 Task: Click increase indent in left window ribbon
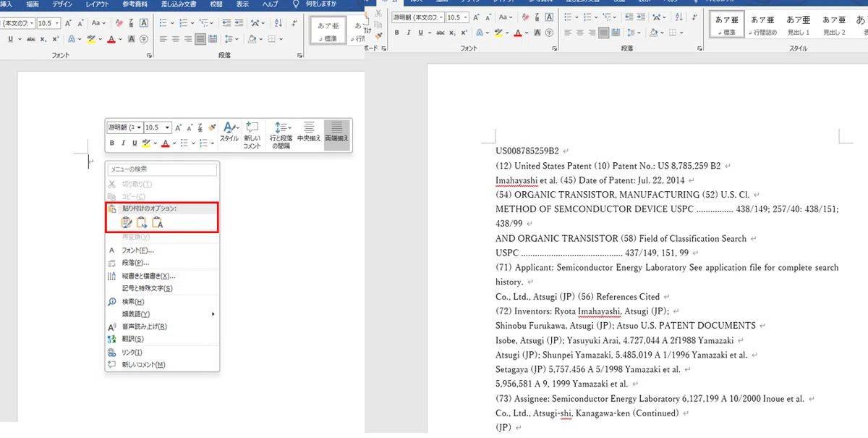(x=239, y=23)
